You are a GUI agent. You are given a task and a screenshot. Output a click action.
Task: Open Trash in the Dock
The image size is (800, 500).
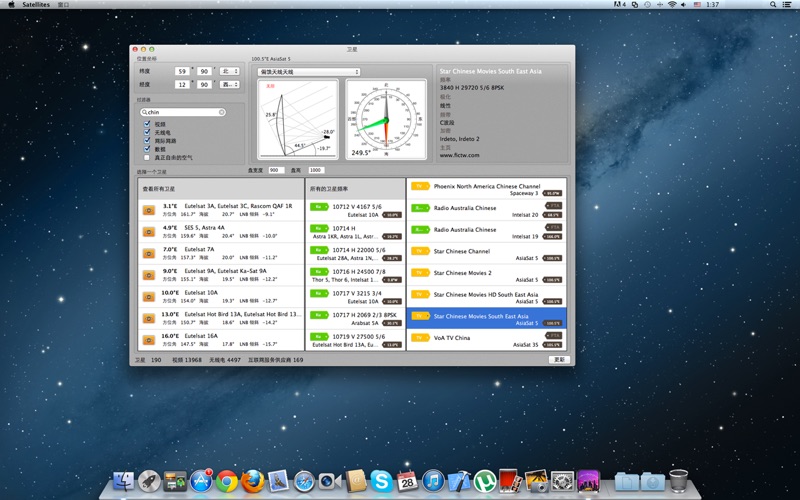pos(679,481)
